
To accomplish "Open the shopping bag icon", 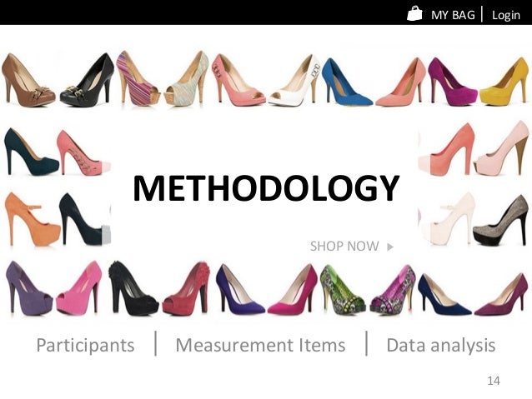I will pyautogui.click(x=414, y=13).
